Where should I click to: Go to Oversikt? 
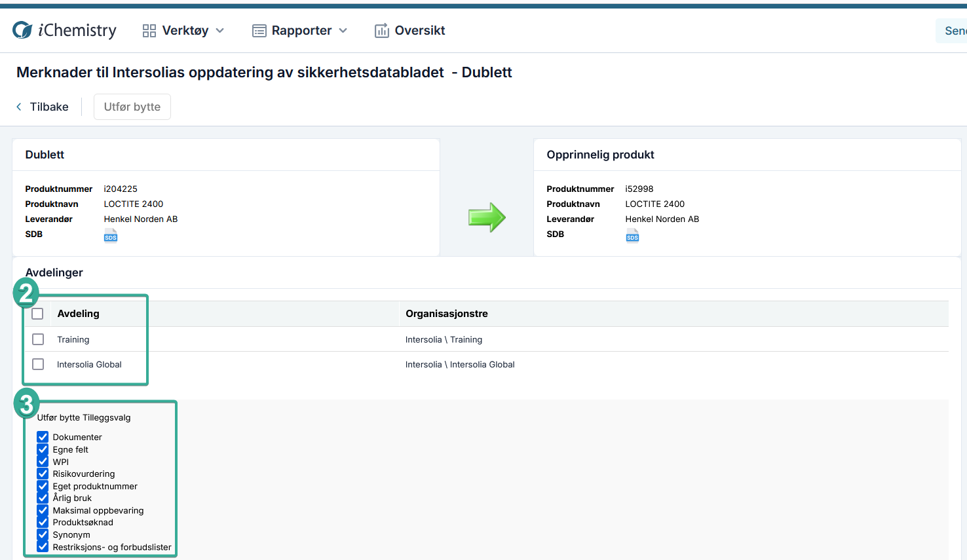(x=410, y=31)
